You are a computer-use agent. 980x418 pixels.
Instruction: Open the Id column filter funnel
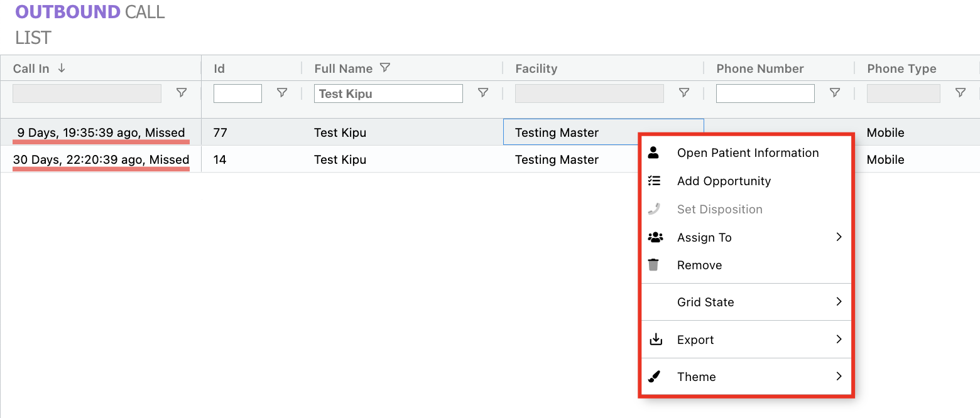pyautogui.click(x=282, y=93)
